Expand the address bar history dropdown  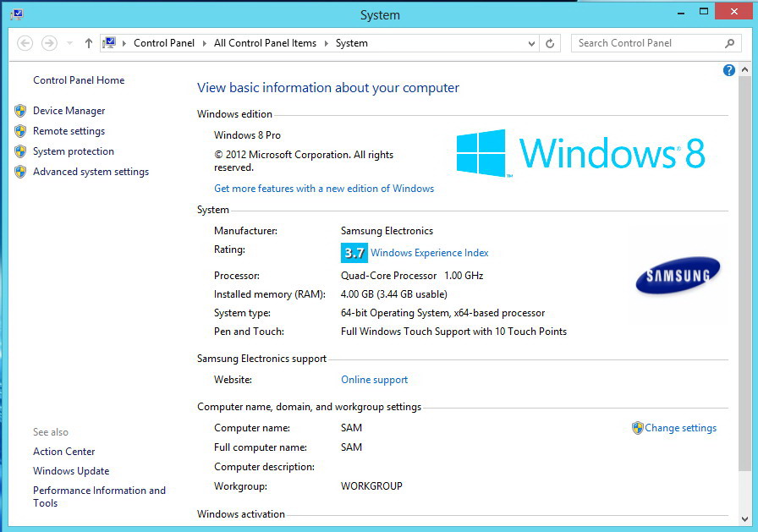tap(531, 43)
